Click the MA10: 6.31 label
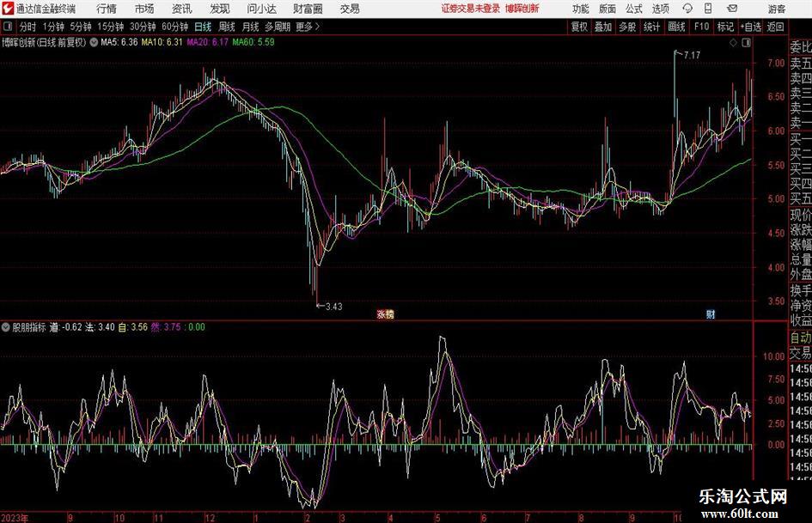The width and height of the screenshot is (812, 523). 162,42
